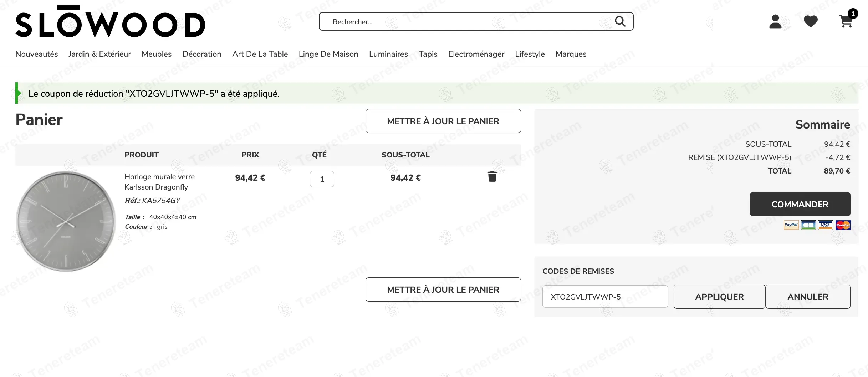Click the PRODUIT column header
Screen dimensions: 868x377
click(141, 155)
